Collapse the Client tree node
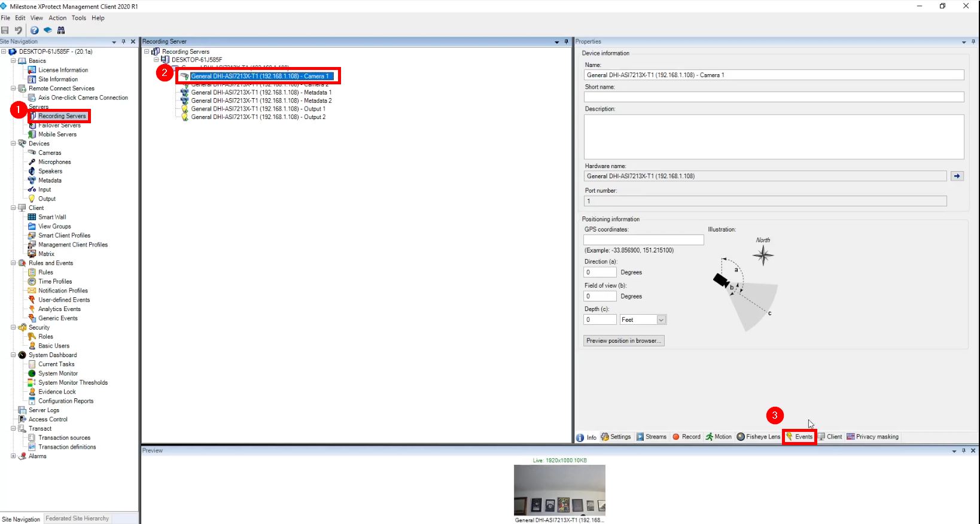Screen dimensions: 980x524 coord(13,208)
